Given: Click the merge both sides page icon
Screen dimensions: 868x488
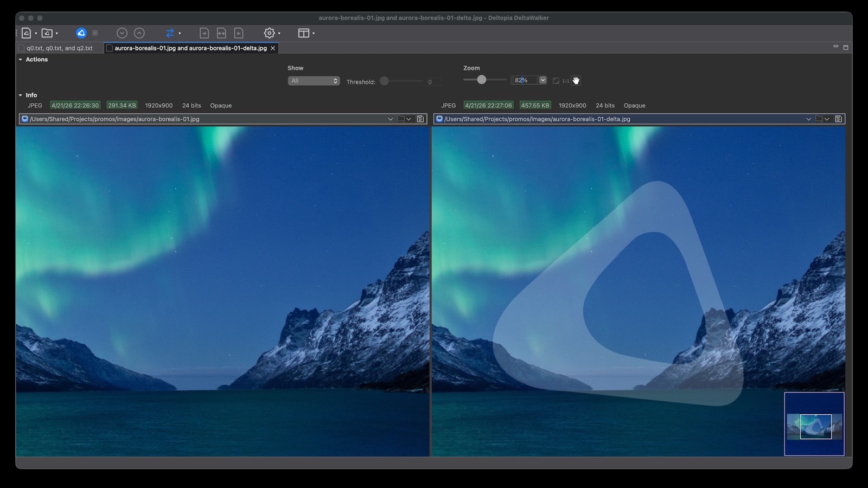Looking at the screenshot, I should [x=221, y=33].
